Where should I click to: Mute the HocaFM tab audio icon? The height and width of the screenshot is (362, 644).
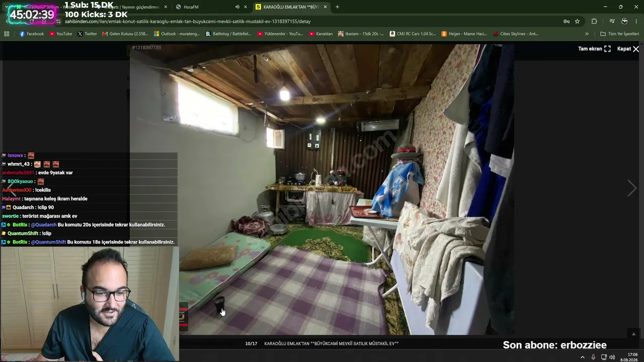[237, 7]
